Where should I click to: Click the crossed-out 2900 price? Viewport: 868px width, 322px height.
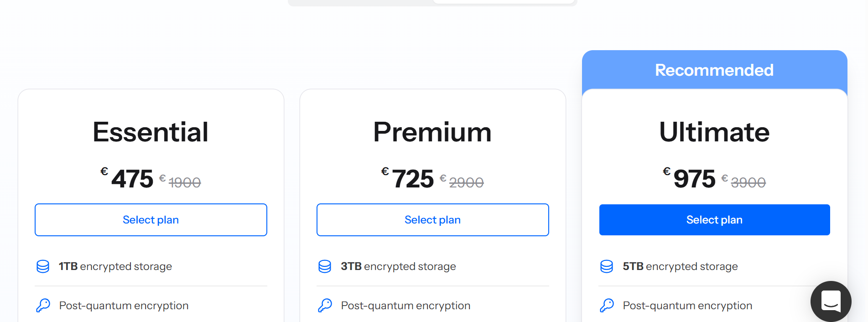tap(466, 182)
